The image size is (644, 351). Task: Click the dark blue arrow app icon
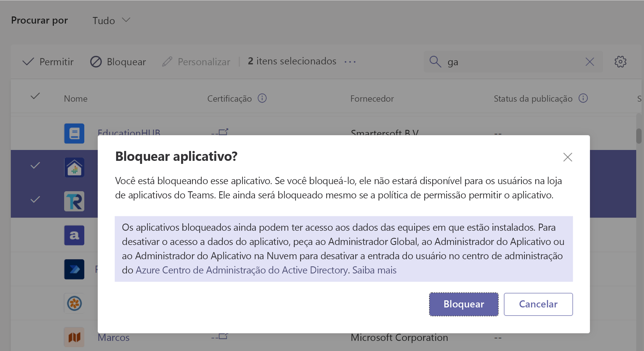tap(74, 269)
